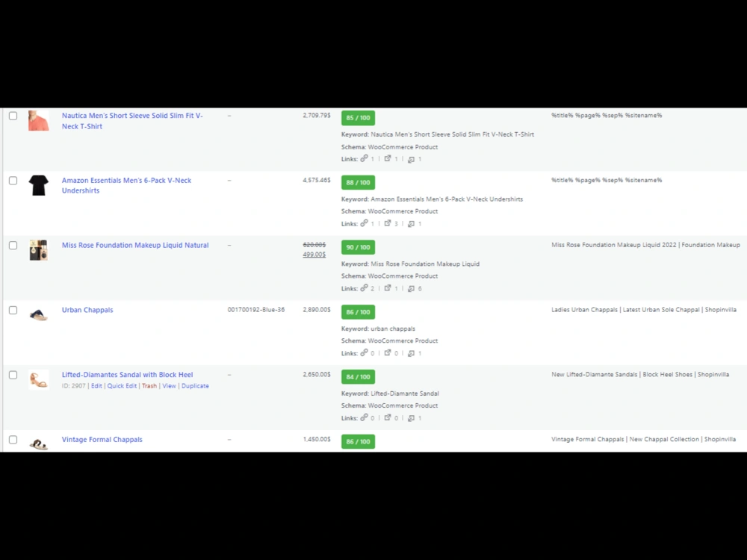Click internal links icon in Nautica row
747x560 pixels.
pyautogui.click(x=364, y=158)
